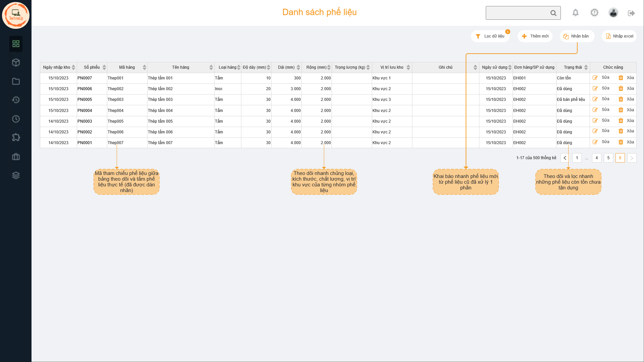Open the puzzle piece icon in sidebar
This screenshot has height=362, width=644.
[x=16, y=137]
